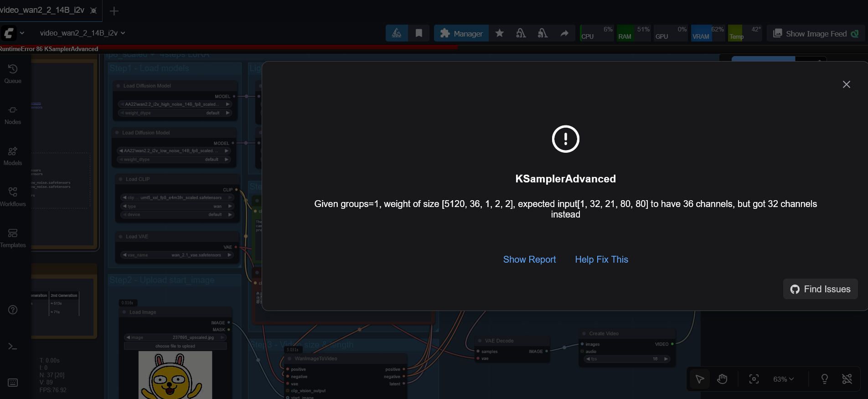Select the video_wan2_2_14B_i2v tab
This screenshot has width=868, height=399.
point(42,10)
